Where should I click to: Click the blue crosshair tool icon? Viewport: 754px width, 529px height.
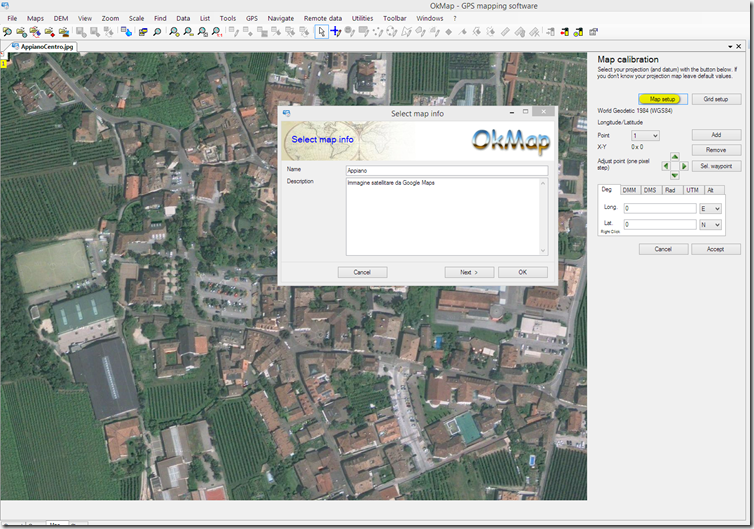coord(336,32)
